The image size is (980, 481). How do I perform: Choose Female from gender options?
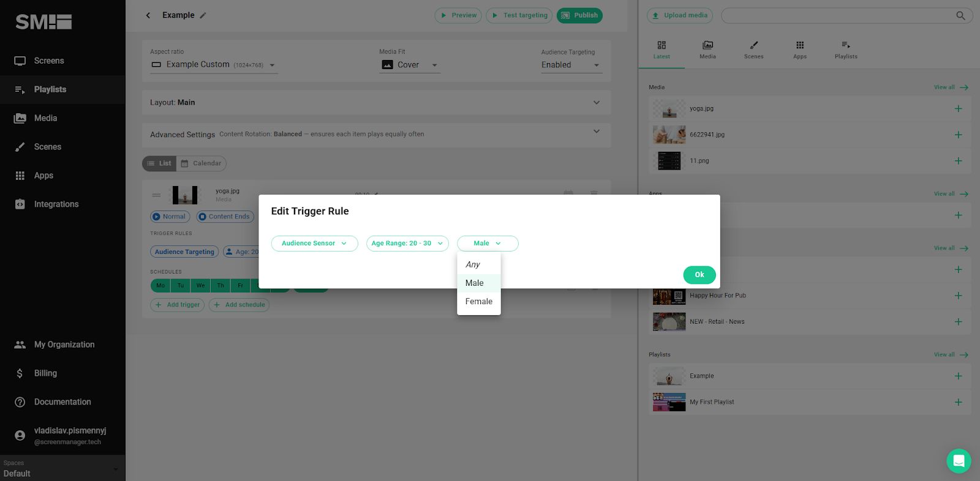(x=478, y=301)
